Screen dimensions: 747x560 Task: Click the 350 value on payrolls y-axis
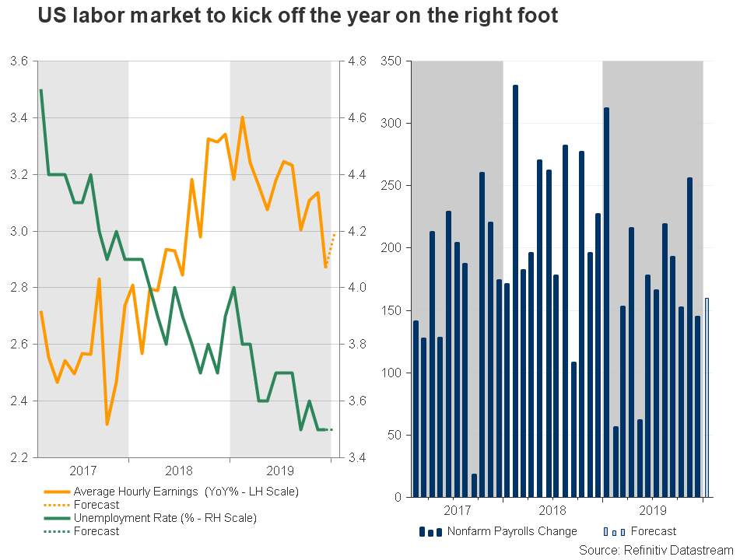click(x=391, y=61)
